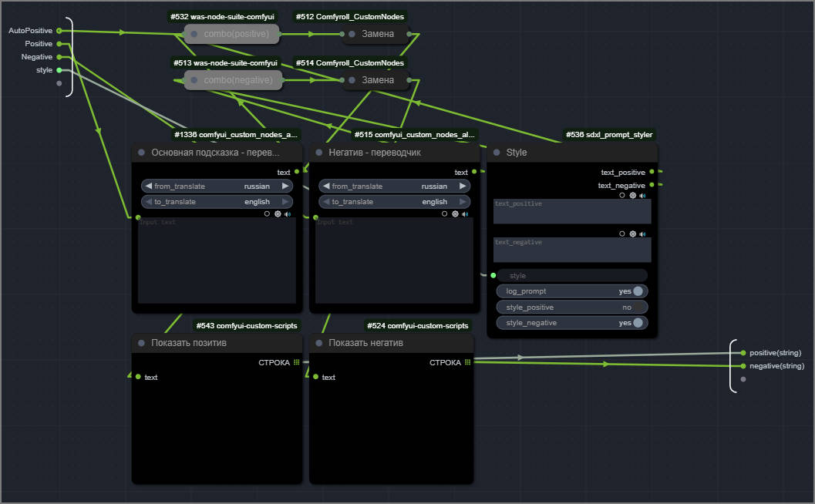Toggle the log_prompt switch
This screenshot has width=815, height=504.
pos(637,291)
